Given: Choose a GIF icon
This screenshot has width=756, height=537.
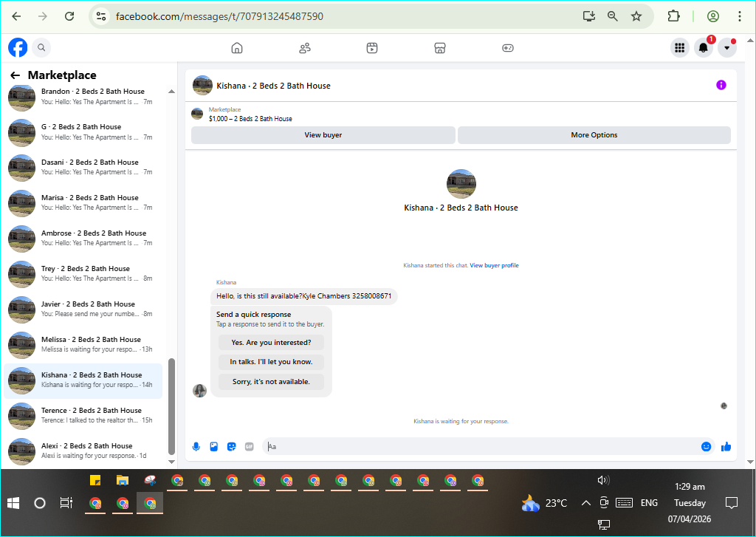Looking at the screenshot, I should (x=250, y=447).
